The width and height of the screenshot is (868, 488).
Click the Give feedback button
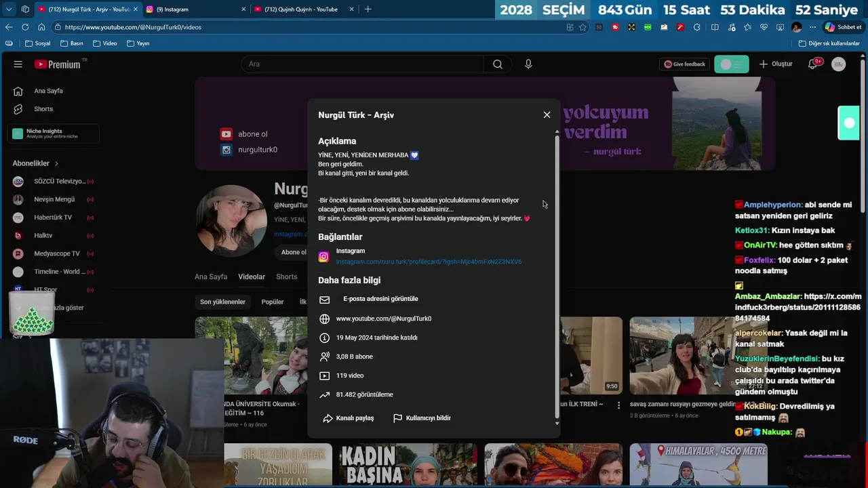[x=684, y=64]
